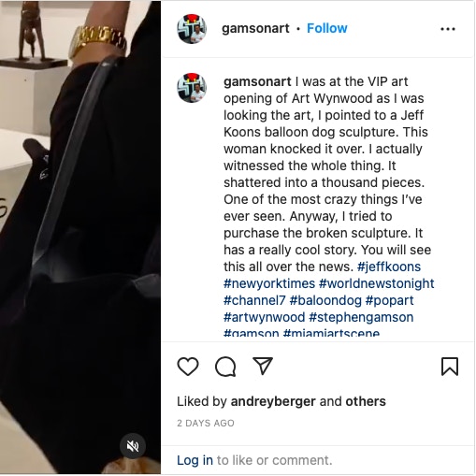The width and height of the screenshot is (476, 476).
Task: Open the #stephengamson hashtag
Action: 361,317
